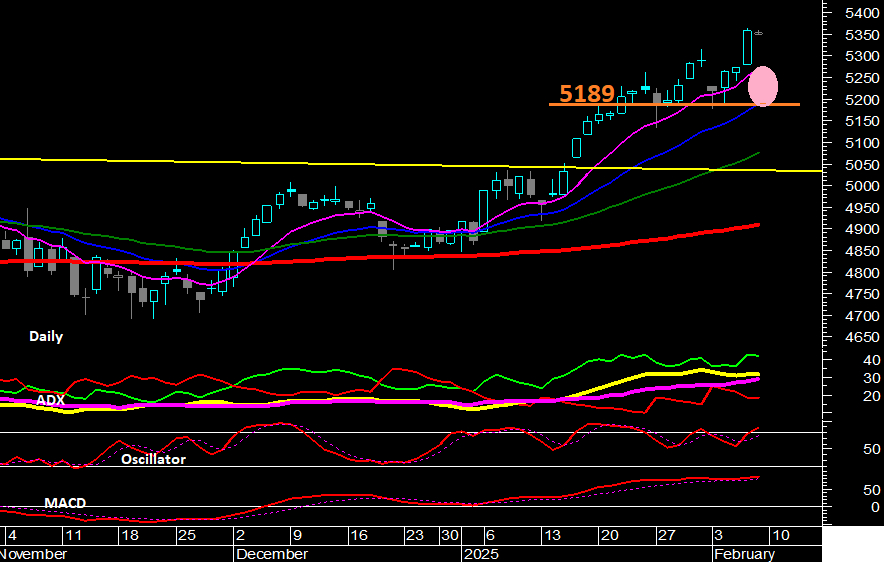Click the January 20 date tick

pos(609,535)
